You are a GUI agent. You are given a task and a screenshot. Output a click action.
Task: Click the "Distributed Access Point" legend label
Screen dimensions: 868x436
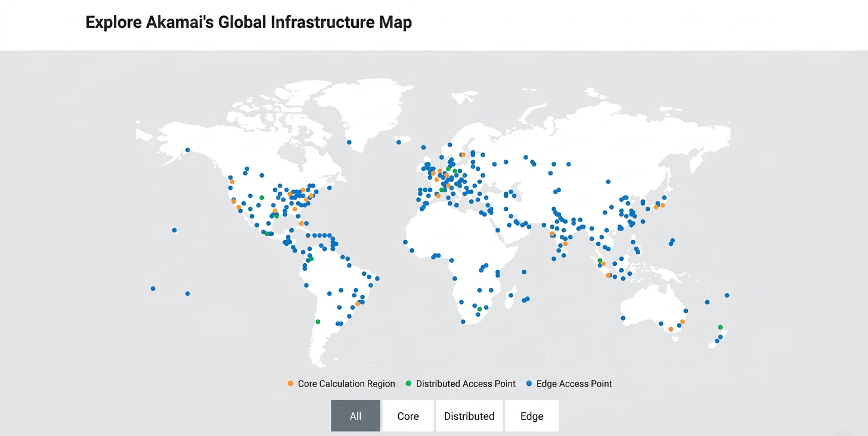click(466, 384)
